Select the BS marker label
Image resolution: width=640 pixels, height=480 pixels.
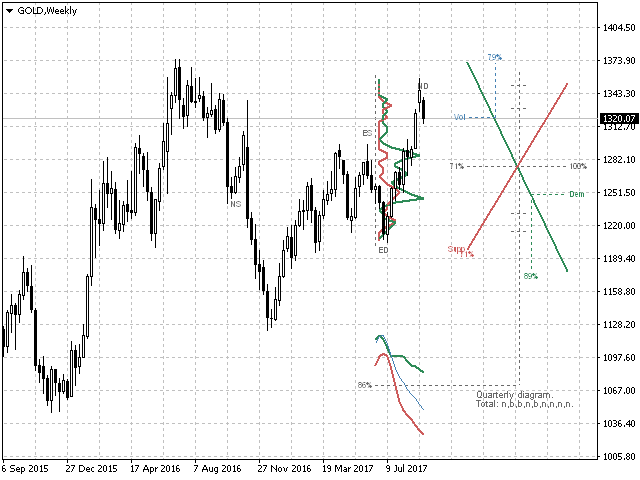367,133
